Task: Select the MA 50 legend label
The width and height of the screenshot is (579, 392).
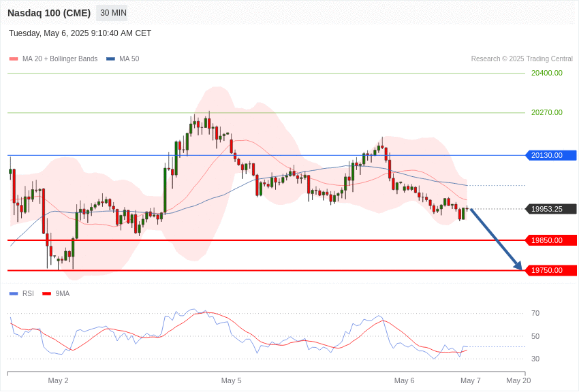Action: pyautogui.click(x=129, y=59)
